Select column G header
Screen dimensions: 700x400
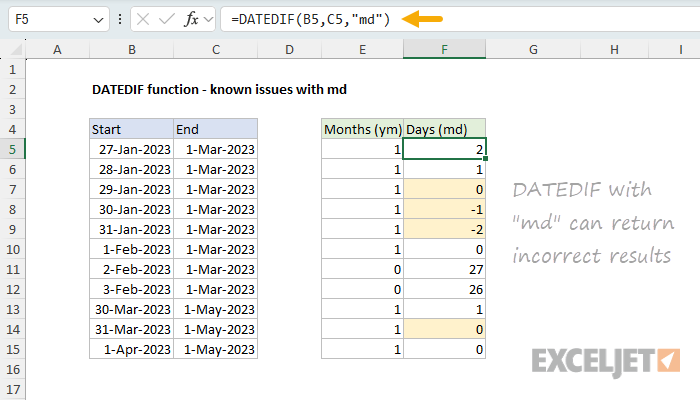click(x=533, y=50)
